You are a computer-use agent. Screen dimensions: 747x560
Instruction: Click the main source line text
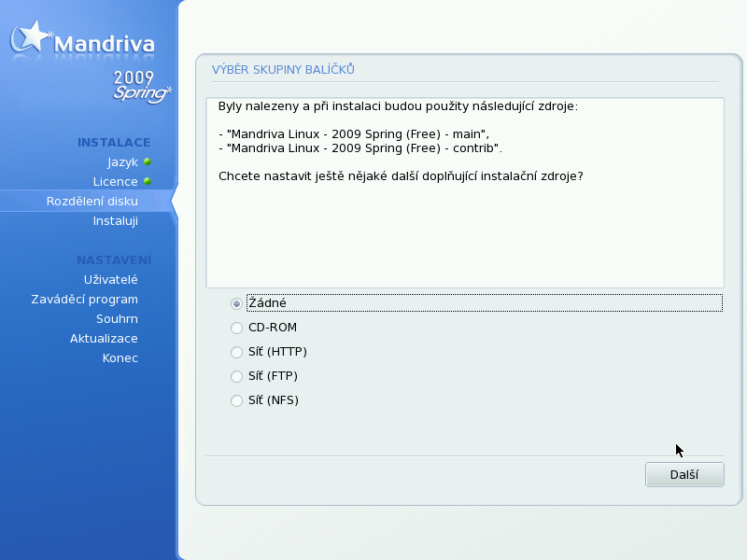tap(354, 134)
